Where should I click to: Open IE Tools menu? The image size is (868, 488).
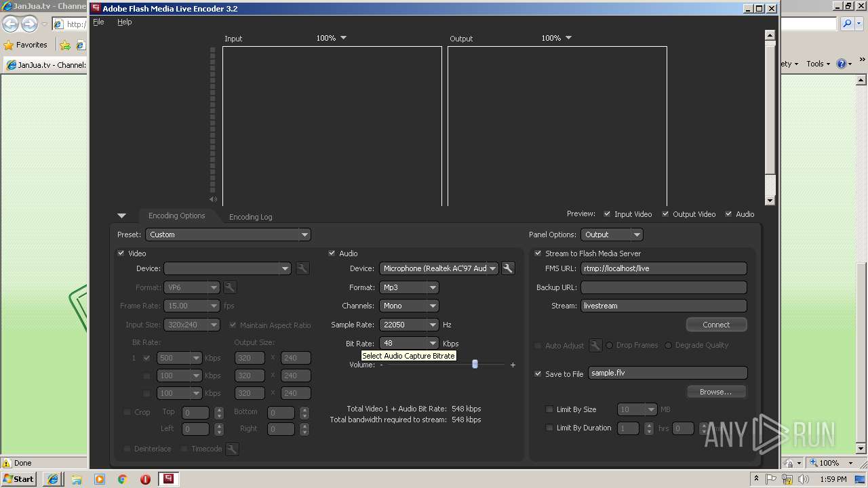(818, 64)
